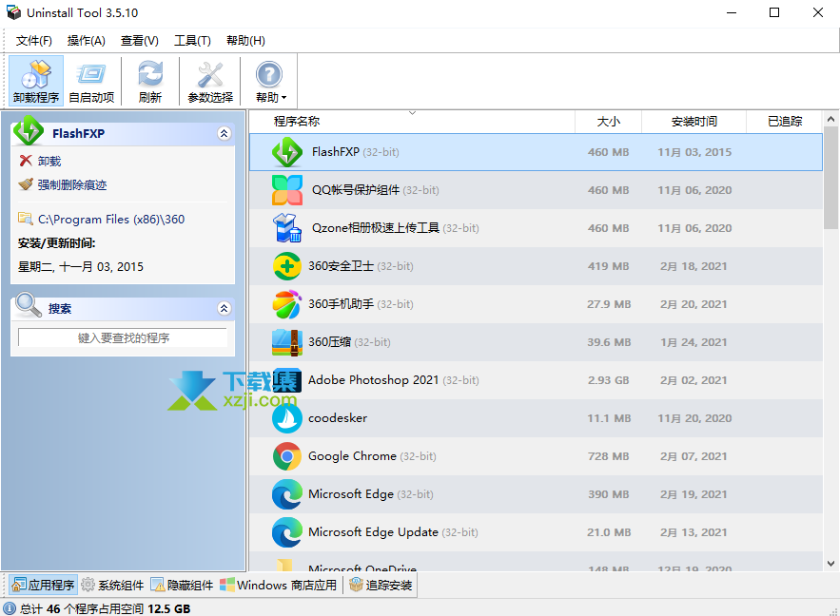Viewport: 840px width, 616px height.
Task: Switch to the 追踪安装 tab
Action: point(381,585)
